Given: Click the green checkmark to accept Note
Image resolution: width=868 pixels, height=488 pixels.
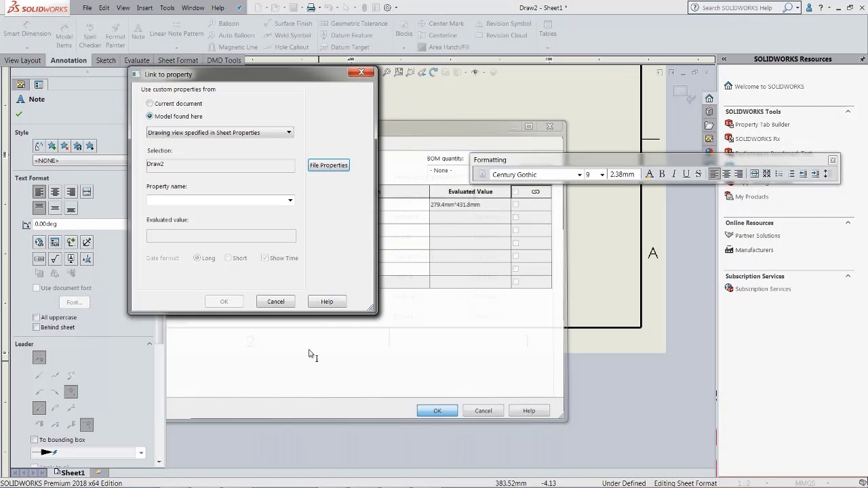Looking at the screenshot, I should pyautogui.click(x=19, y=114).
